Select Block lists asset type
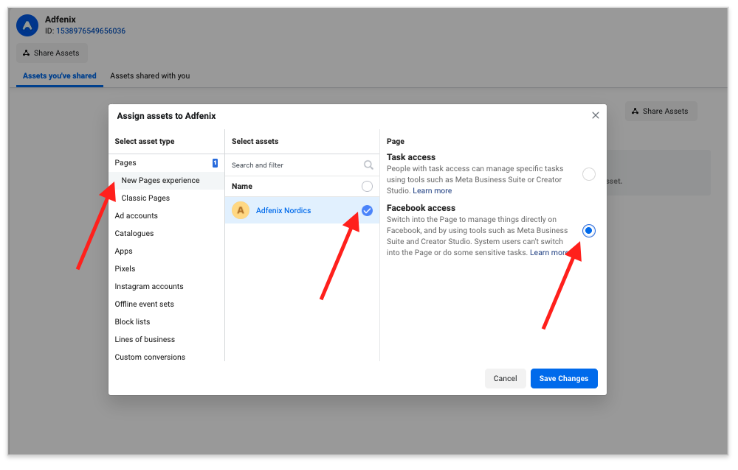The height and width of the screenshot is (470, 738). coord(166,322)
